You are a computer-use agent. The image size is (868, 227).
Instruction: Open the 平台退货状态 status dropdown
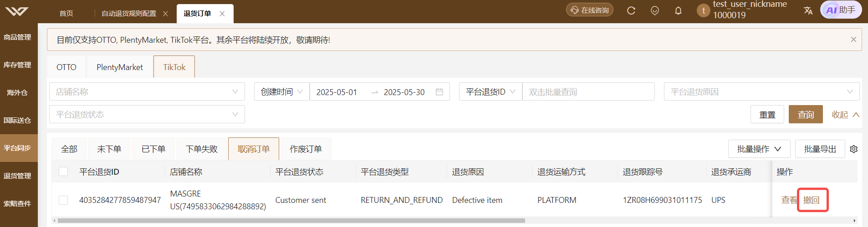click(x=147, y=114)
